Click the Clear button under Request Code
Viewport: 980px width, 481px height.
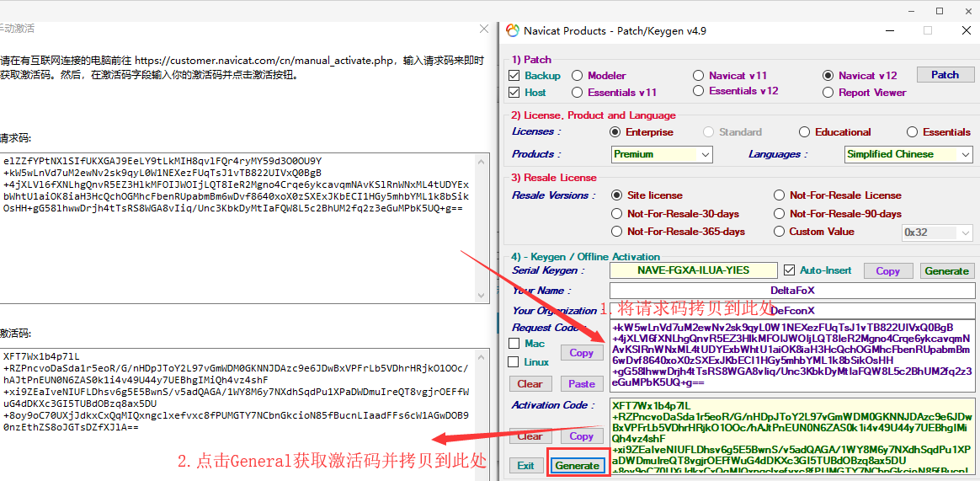coord(530,383)
